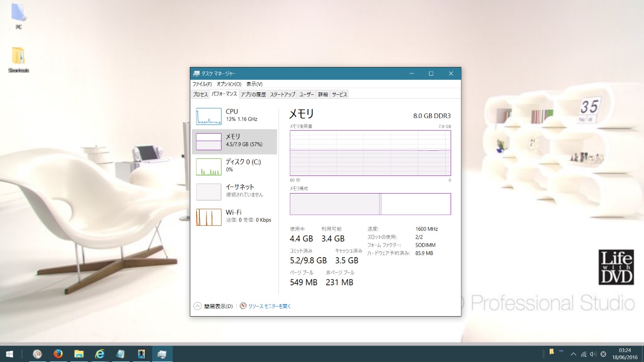Viewport: 644px width, 362px height.
Task: Switch to the スタートアップ tab
Action: tap(282, 94)
